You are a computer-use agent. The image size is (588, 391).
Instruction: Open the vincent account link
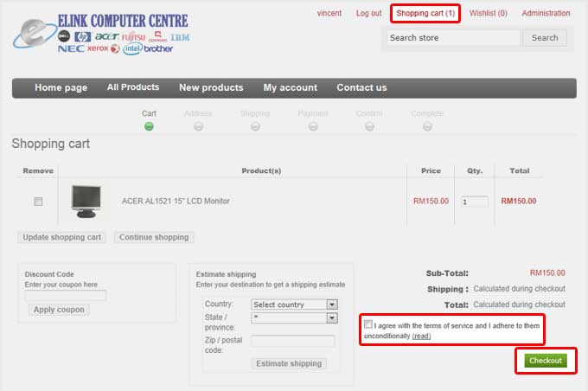coord(329,13)
